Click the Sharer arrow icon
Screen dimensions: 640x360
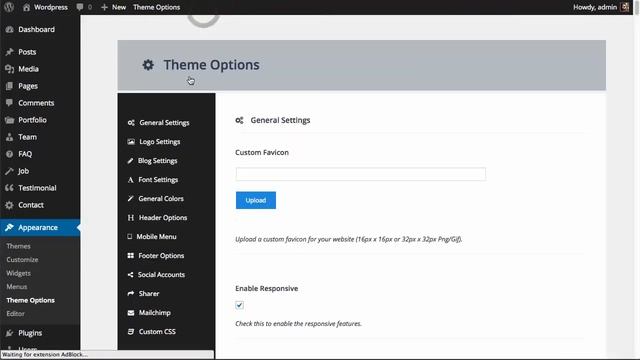pyautogui.click(x=131, y=293)
